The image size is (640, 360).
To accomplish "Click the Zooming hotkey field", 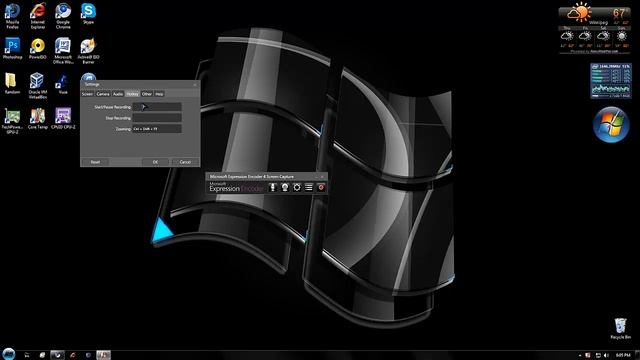I will click(x=157, y=129).
